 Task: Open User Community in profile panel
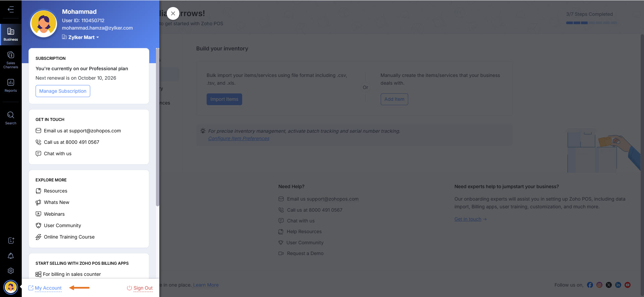click(62, 225)
